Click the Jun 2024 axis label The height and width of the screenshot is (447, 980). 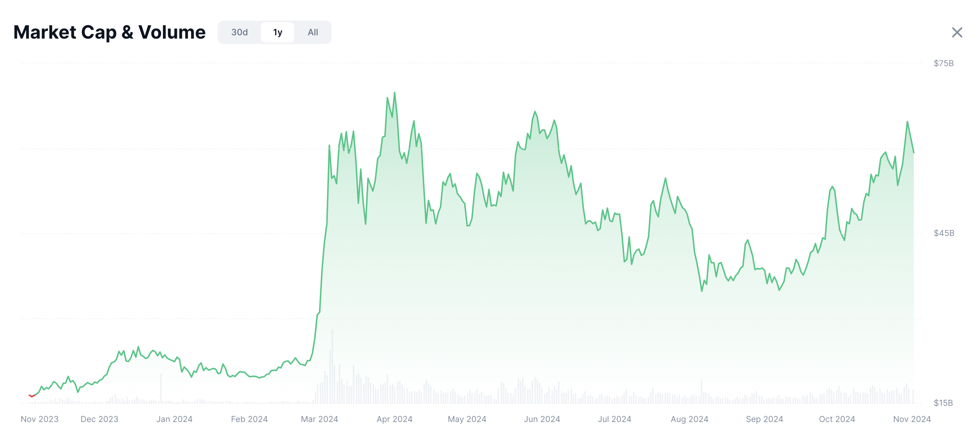[x=542, y=419]
